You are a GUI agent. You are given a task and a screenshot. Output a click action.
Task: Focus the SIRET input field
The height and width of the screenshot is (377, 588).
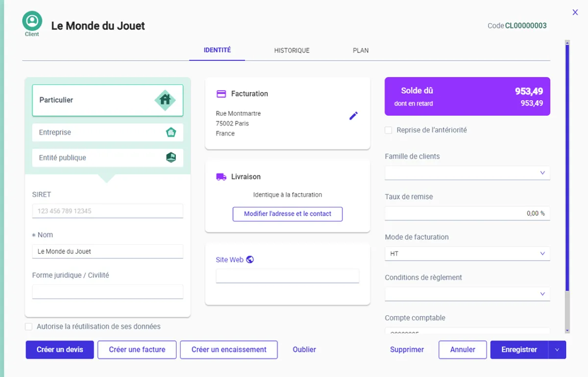pos(107,211)
